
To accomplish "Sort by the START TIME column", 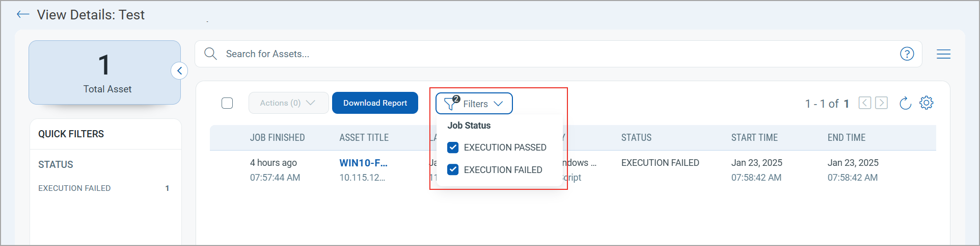I will 754,138.
